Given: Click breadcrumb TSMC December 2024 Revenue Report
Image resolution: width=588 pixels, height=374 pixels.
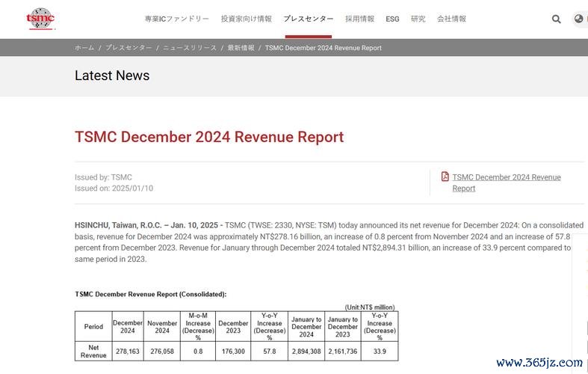Looking at the screenshot, I should 324,48.
